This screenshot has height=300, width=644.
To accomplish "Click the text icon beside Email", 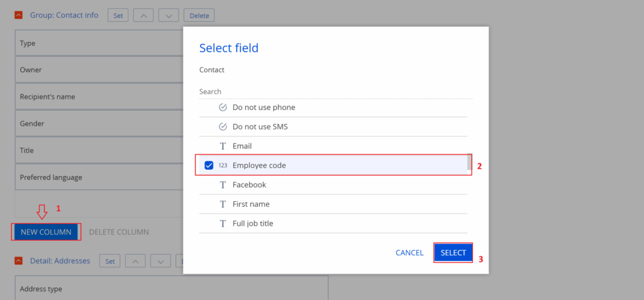I will (223, 146).
